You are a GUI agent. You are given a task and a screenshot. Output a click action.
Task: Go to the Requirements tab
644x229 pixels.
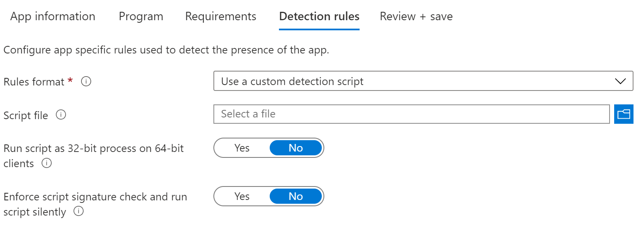tap(221, 16)
